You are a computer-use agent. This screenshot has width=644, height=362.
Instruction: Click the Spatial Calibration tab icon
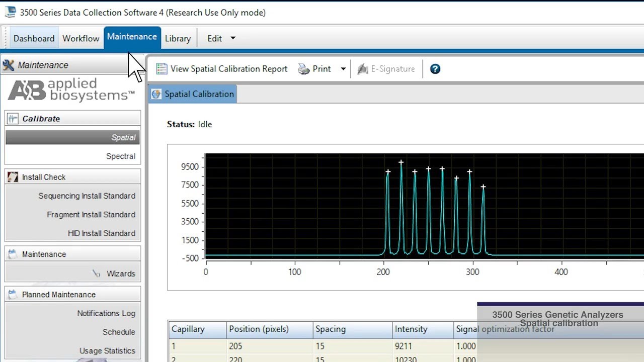(157, 94)
